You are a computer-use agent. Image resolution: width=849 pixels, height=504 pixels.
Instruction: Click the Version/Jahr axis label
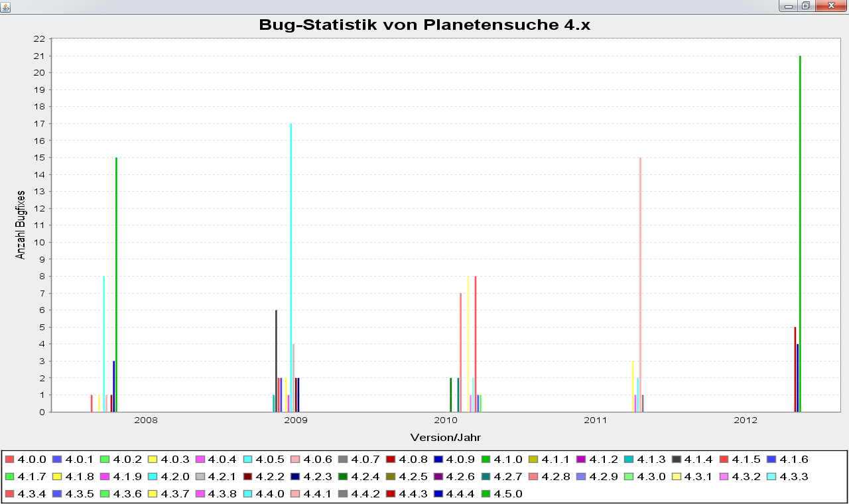click(445, 437)
